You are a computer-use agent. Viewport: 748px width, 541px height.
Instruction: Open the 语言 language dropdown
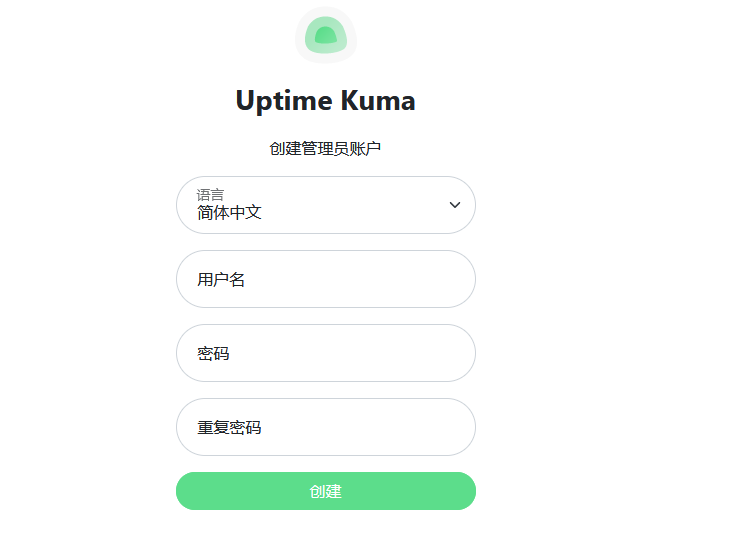tap(325, 205)
